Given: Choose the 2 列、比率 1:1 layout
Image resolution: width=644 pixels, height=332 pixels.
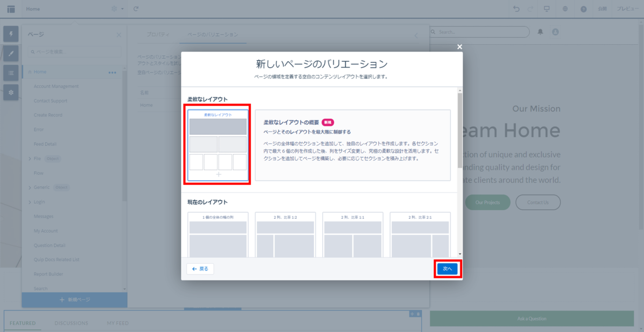Looking at the screenshot, I should 353,234.
